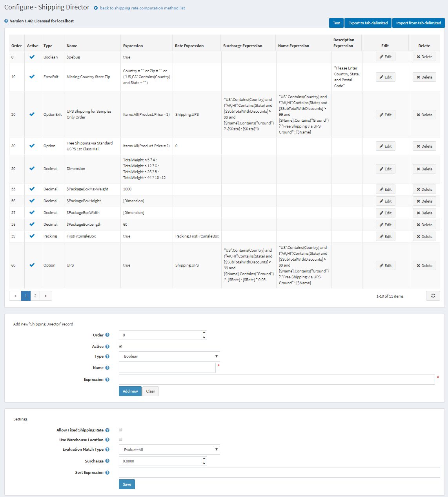Viewport: 448px width, 497px height.
Task: Save the settings with Save button
Action: [127, 484]
